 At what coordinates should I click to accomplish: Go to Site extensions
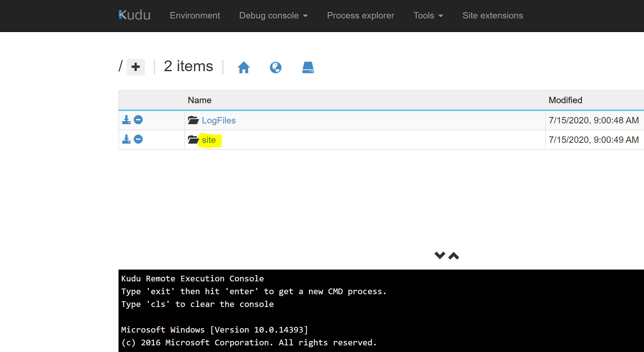[x=492, y=16]
